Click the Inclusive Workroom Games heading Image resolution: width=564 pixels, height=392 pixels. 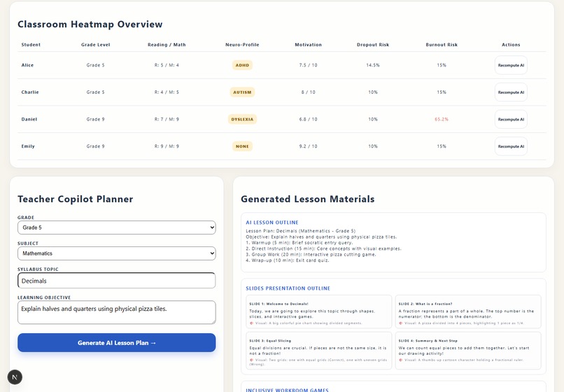coord(287,390)
